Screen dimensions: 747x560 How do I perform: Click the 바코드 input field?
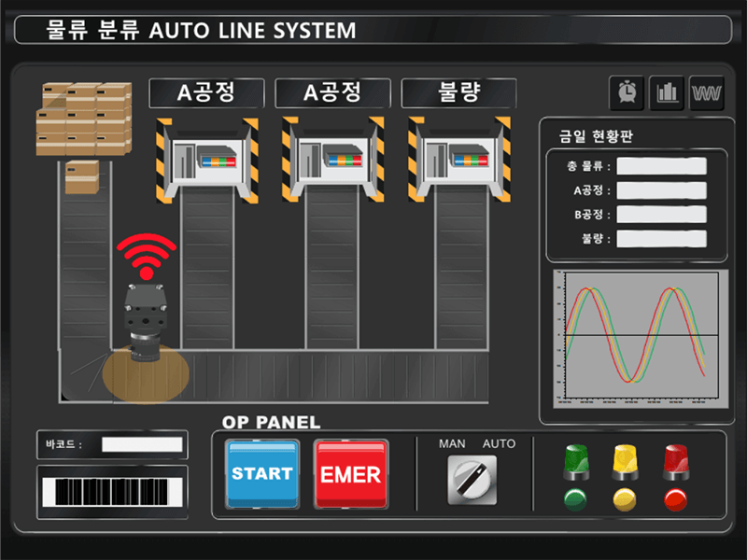[142, 444]
